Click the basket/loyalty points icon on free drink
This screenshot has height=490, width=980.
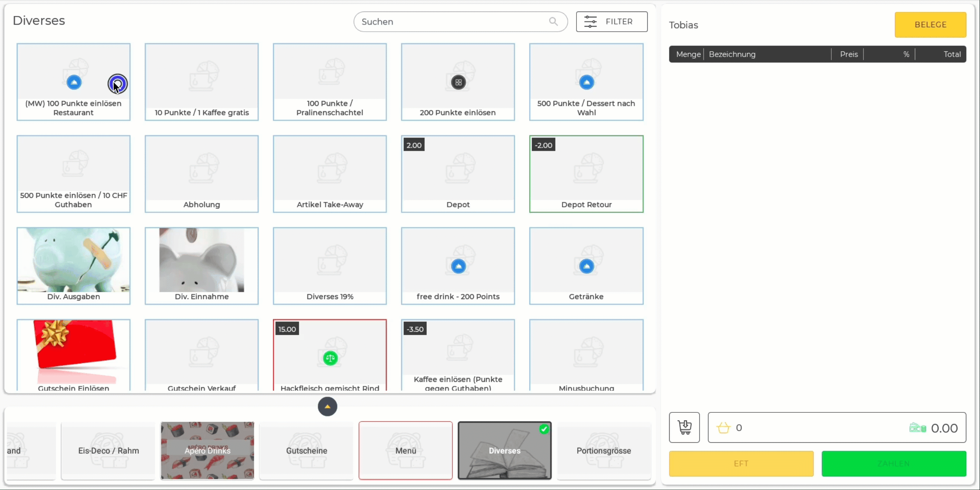[x=458, y=266]
